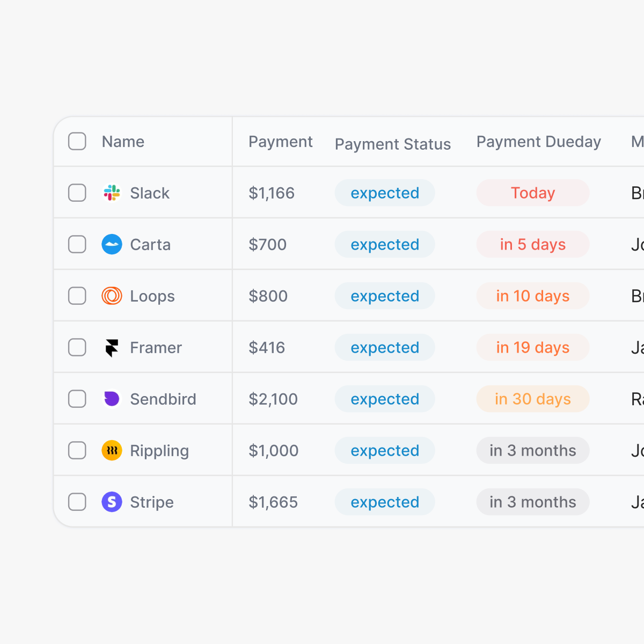644x644 pixels.
Task: Click the Framer logo icon
Action: click(112, 347)
